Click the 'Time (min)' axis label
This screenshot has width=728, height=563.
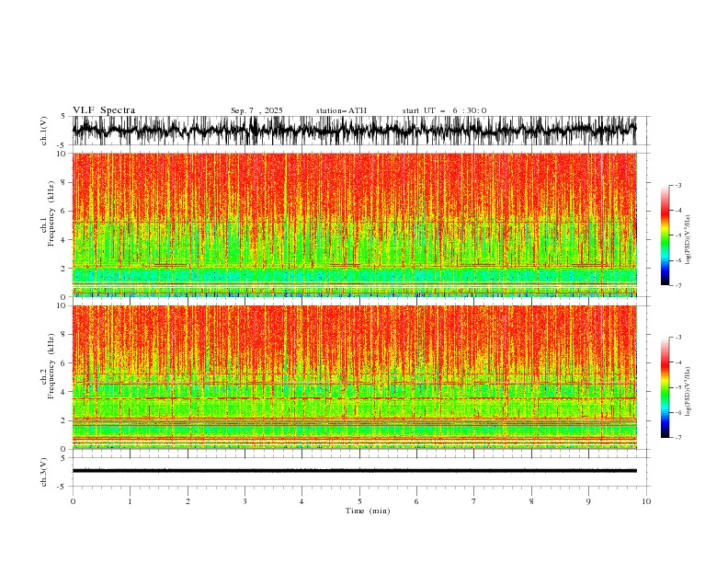(368, 511)
